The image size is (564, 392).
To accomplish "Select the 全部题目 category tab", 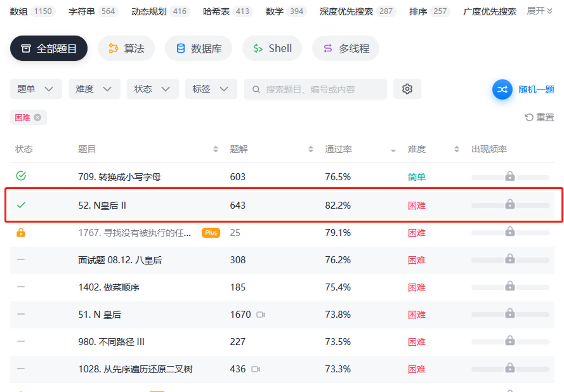I will coord(49,48).
